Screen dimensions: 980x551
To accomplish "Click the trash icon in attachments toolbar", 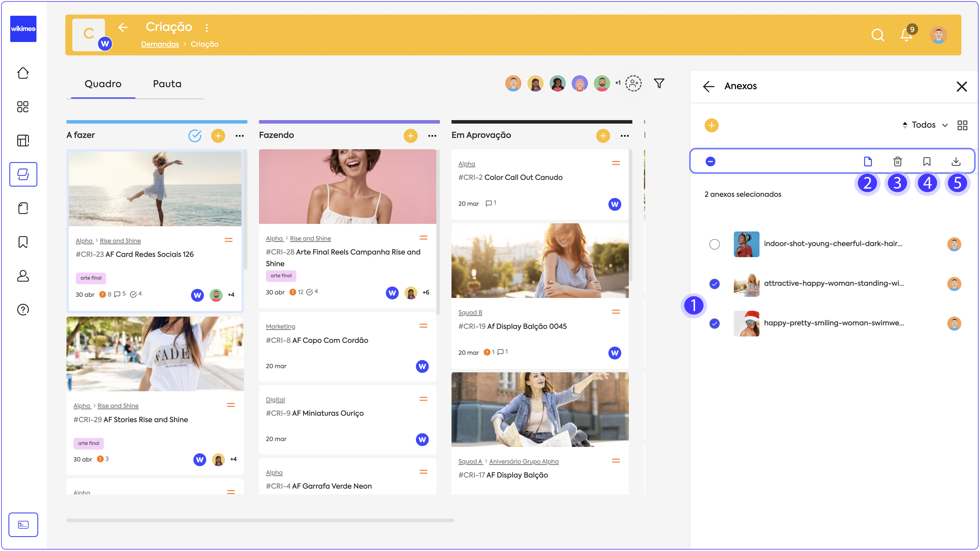I will point(897,162).
